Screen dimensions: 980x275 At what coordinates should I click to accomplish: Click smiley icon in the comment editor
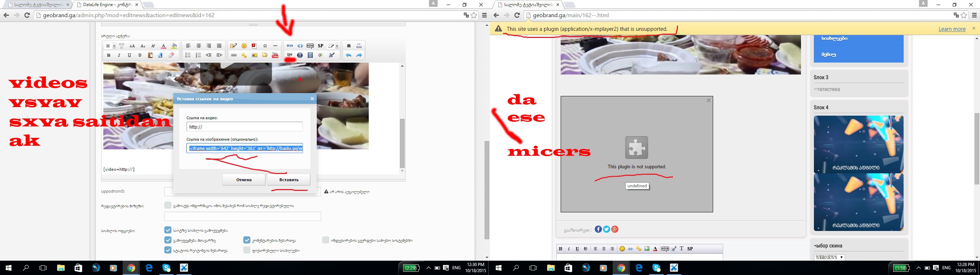(622, 249)
